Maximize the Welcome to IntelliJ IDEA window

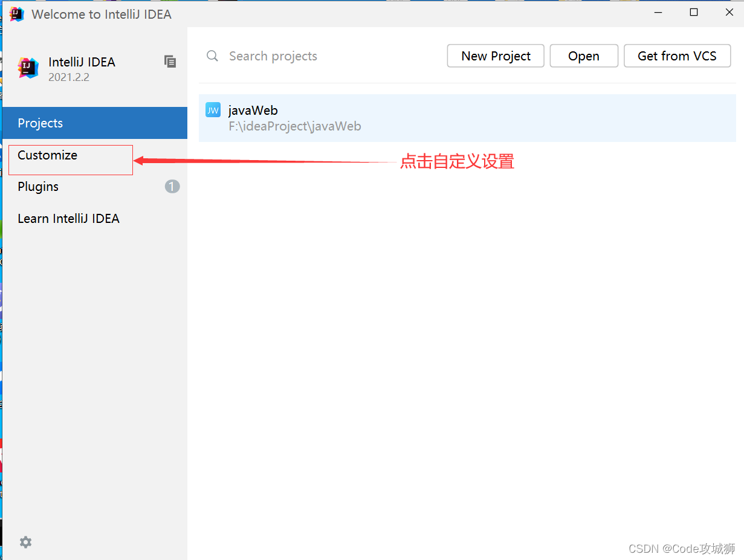tap(694, 13)
